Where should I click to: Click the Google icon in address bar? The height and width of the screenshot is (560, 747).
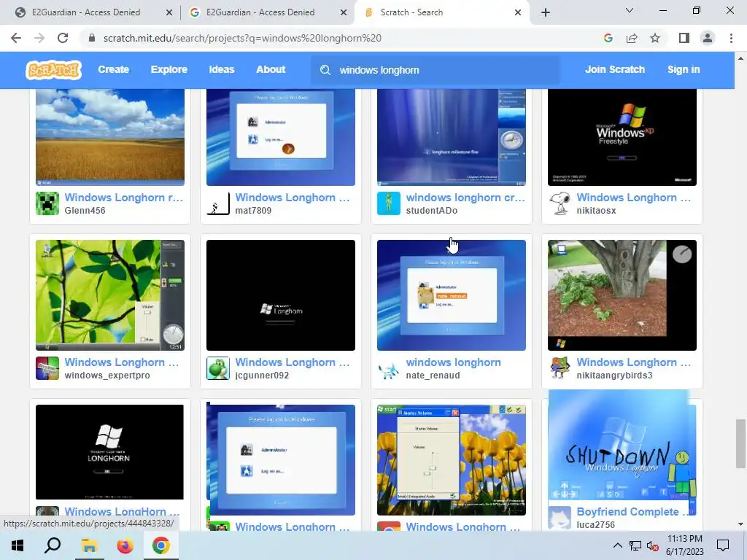(x=608, y=38)
